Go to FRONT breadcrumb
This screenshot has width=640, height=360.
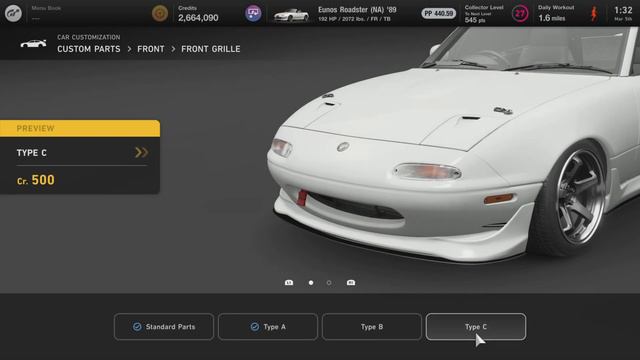(151, 49)
